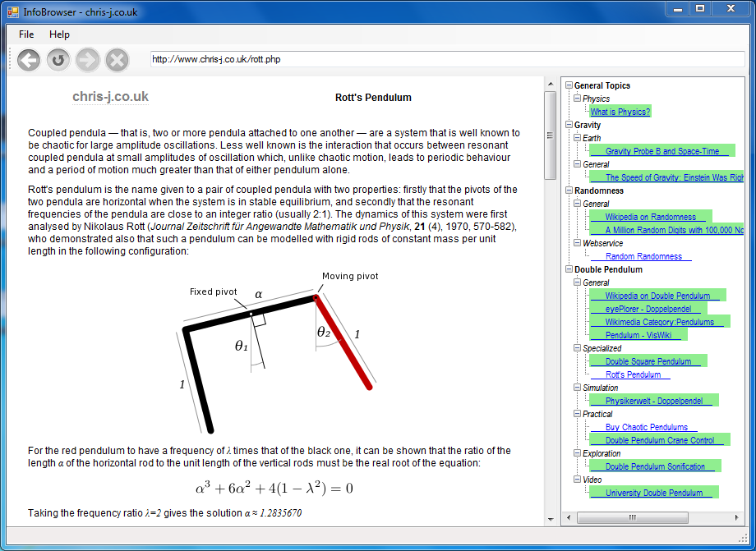This screenshot has width=756, height=551.
Task: Open the Random Randomness link
Action: click(x=643, y=256)
